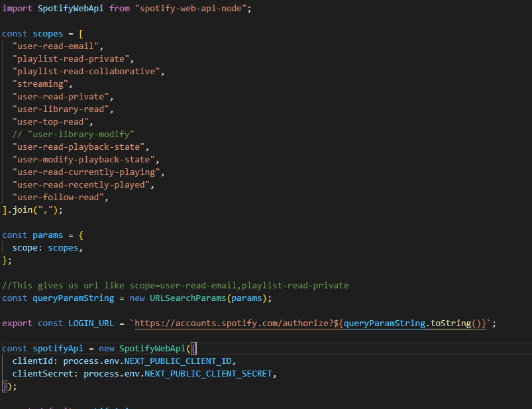Select the scope property key

coord(25,247)
